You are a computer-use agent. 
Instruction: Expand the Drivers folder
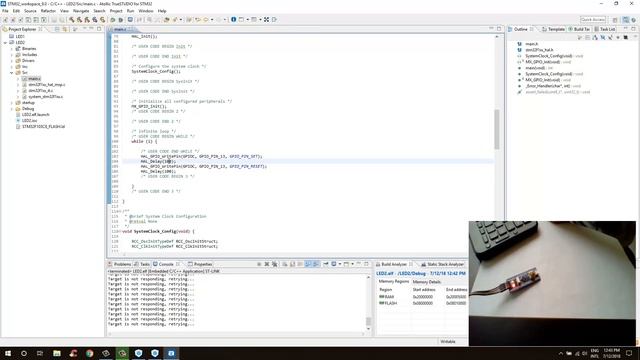[12, 60]
